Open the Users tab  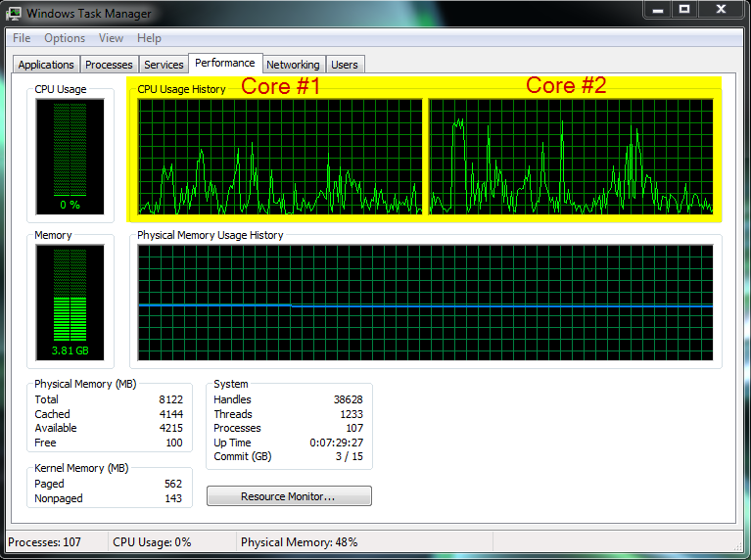point(345,65)
